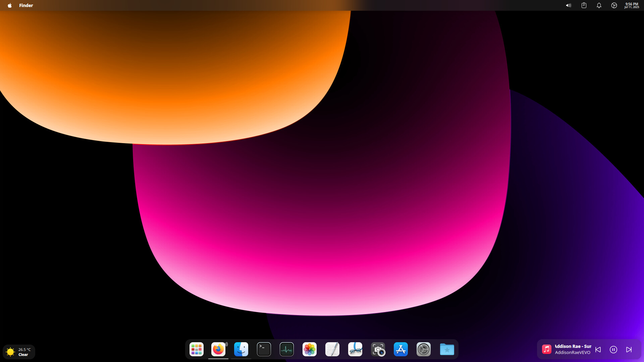Open Preview app in dock

(x=355, y=349)
